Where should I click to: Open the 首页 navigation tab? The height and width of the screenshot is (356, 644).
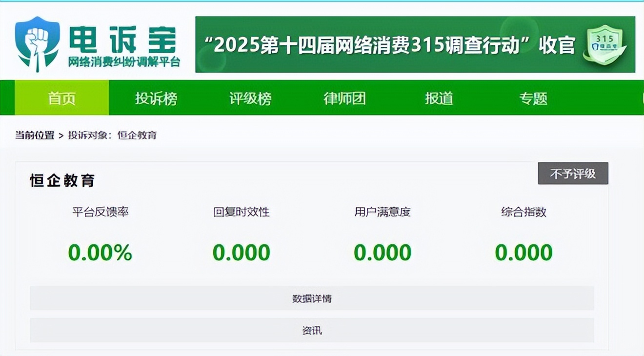(62, 98)
